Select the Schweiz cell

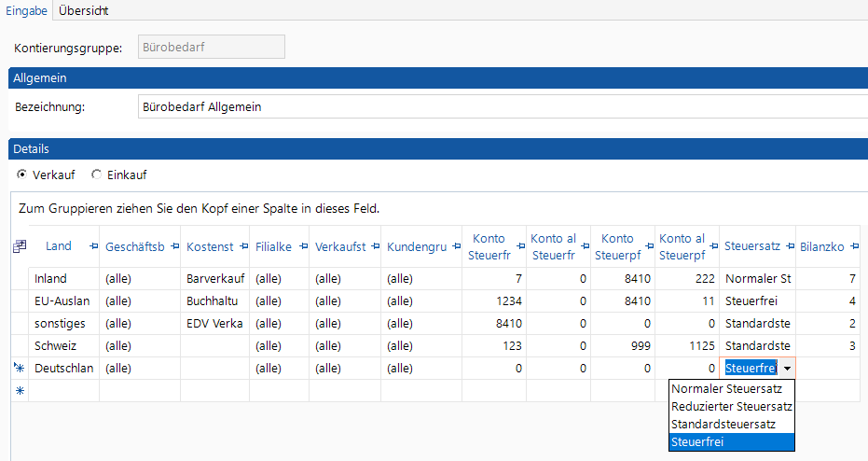pyautogui.click(x=63, y=345)
